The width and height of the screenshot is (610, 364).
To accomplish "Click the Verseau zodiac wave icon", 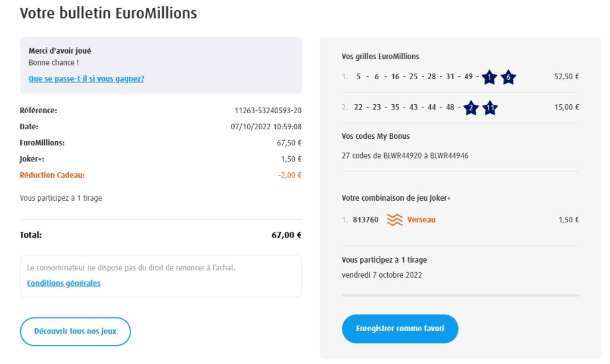I will tap(394, 220).
